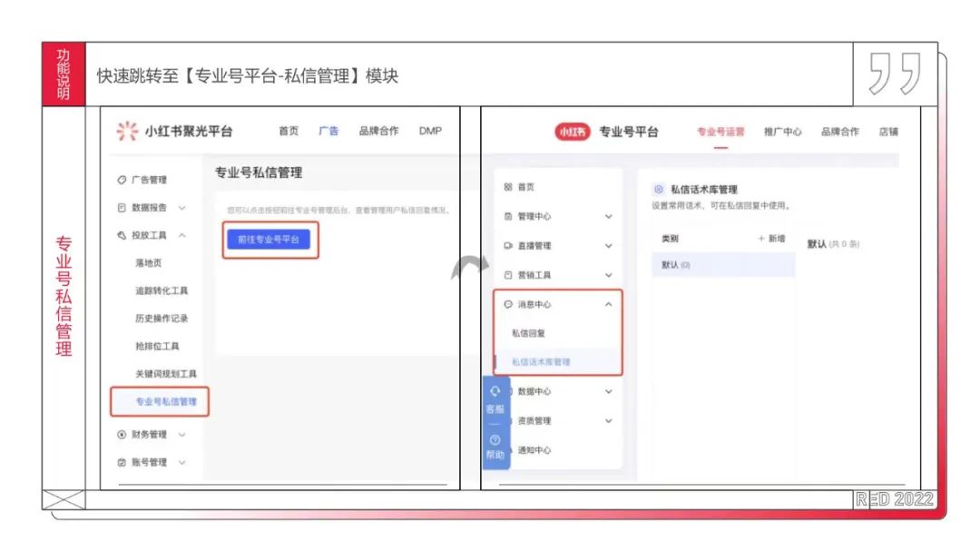Click the 投放工具 wrench icon
The image size is (980, 551).
pos(122,235)
